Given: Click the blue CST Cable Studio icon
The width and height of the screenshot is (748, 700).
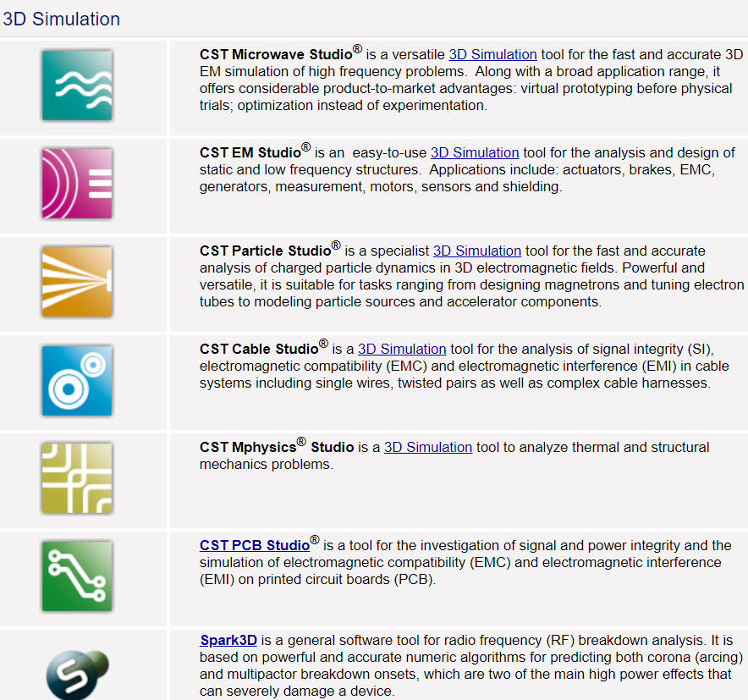Looking at the screenshot, I should pyautogui.click(x=77, y=380).
